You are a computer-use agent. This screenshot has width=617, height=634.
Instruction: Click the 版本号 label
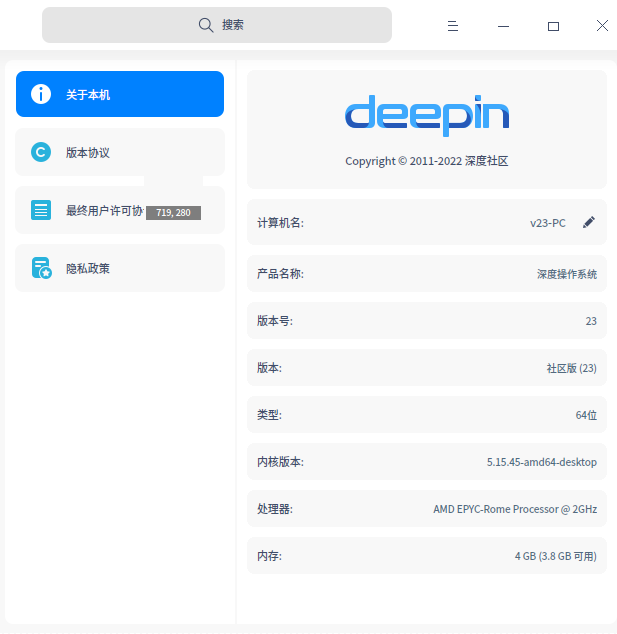coord(275,321)
